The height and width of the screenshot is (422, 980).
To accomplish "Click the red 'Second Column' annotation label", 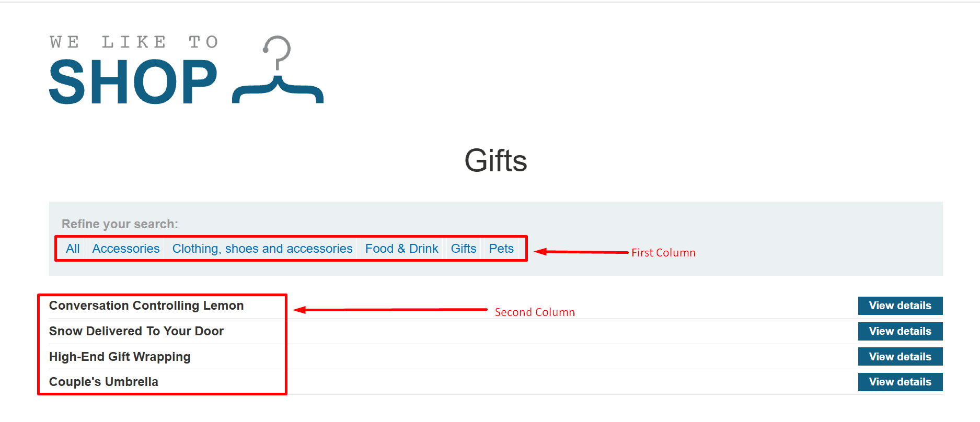I will coord(535,312).
